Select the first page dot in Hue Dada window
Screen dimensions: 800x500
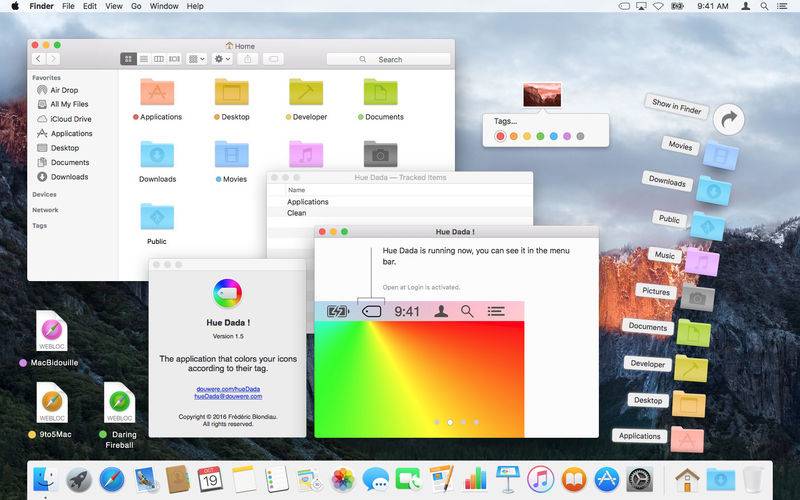coord(437,422)
